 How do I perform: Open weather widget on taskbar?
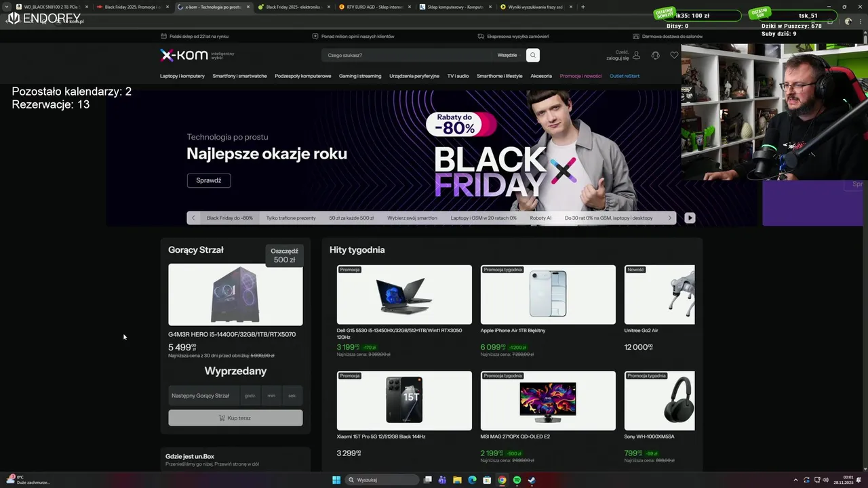tap(27, 480)
